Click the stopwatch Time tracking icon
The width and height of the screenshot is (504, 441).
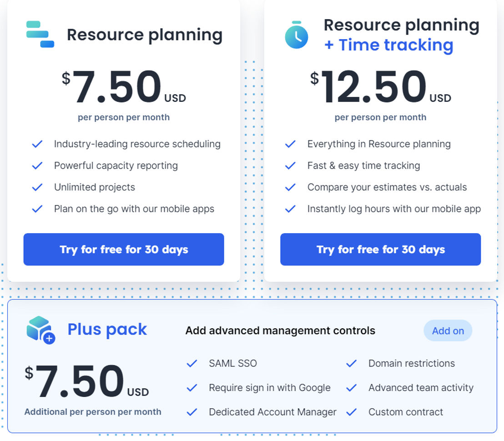tap(297, 35)
